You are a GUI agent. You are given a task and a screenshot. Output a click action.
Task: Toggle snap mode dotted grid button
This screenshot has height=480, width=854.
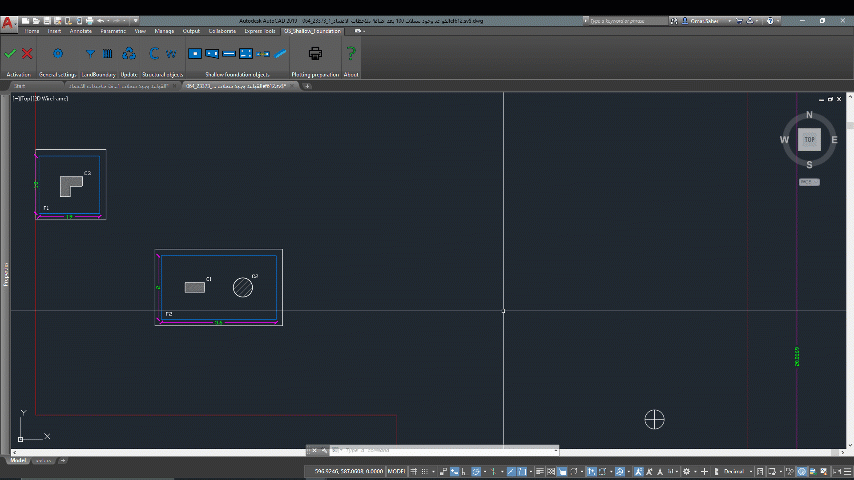pos(425,471)
